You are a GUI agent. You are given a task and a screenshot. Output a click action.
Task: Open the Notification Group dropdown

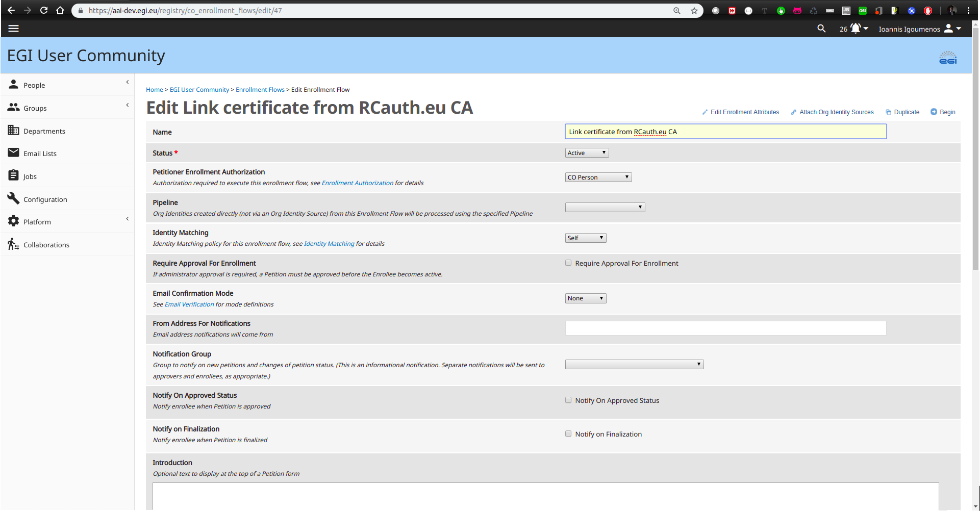point(634,365)
